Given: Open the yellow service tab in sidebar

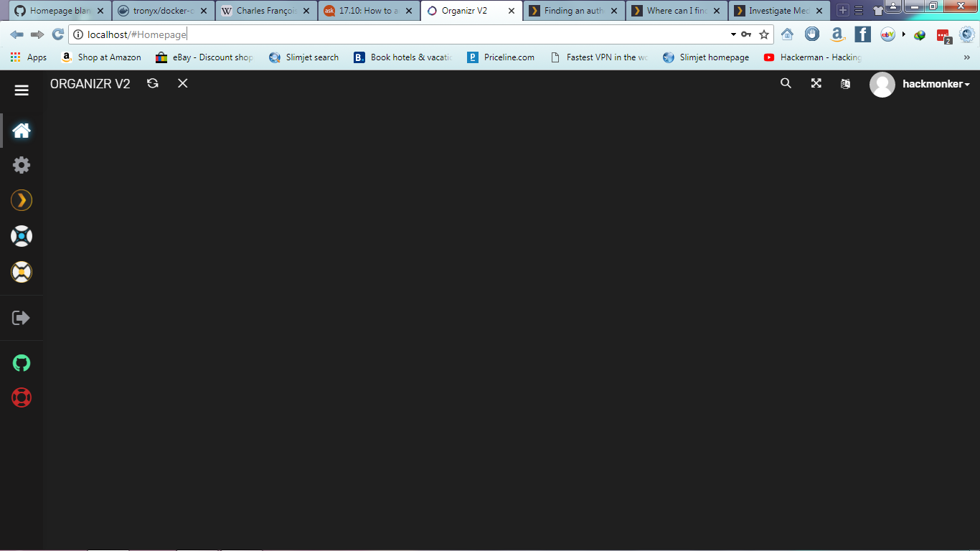Looking at the screenshot, I should click(22, 271).
